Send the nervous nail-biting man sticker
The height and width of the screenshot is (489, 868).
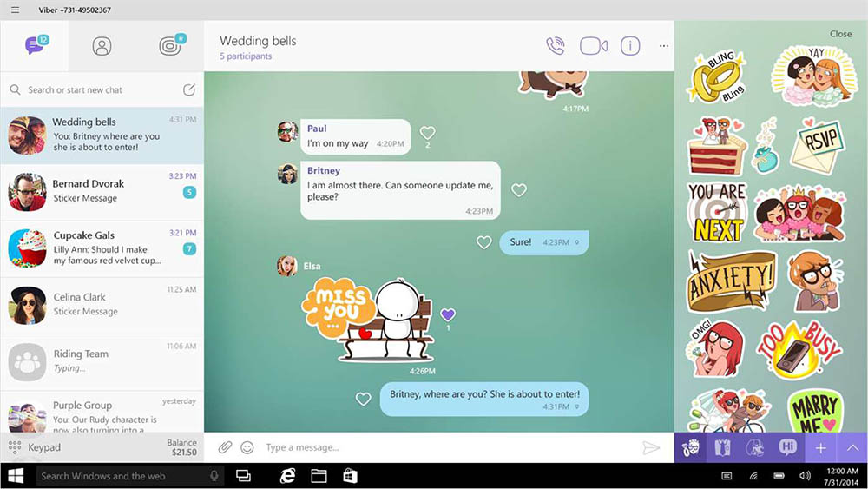(815, 281)
